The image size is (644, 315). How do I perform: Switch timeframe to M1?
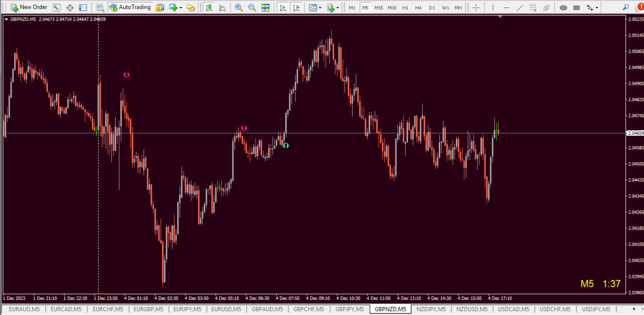pyautogui.click(x=352, y=8)
